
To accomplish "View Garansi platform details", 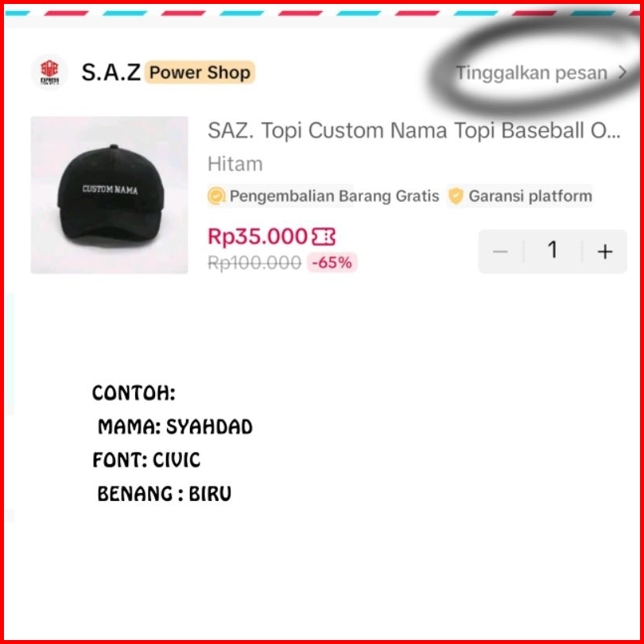I will (x=530, y=196).
